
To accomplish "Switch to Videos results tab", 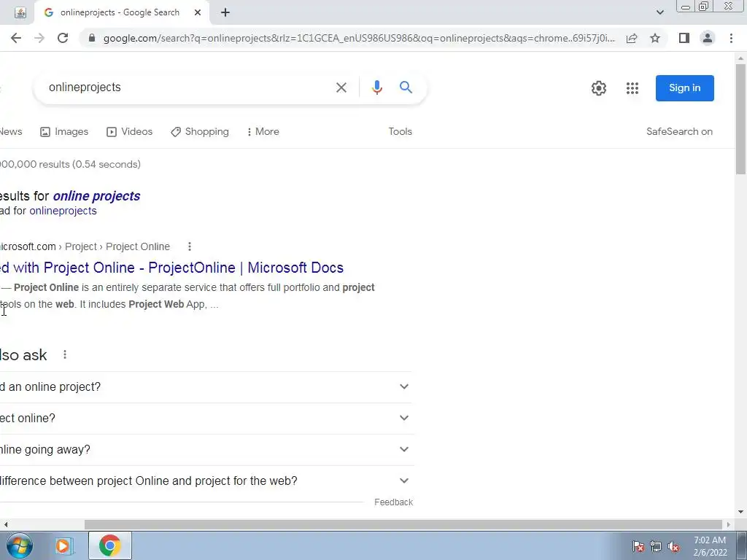I will tap(130, 132).
